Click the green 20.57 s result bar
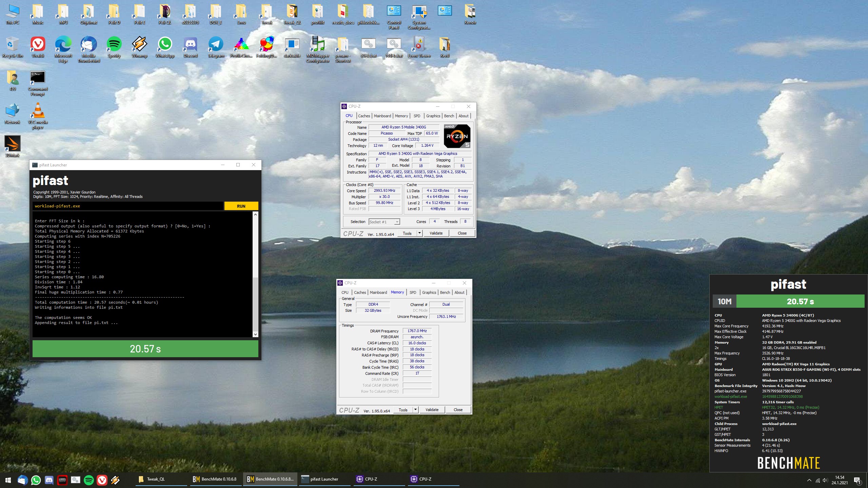Image resolution: width=868 pixels, height=488 pixels. click(x=145, y=349)
